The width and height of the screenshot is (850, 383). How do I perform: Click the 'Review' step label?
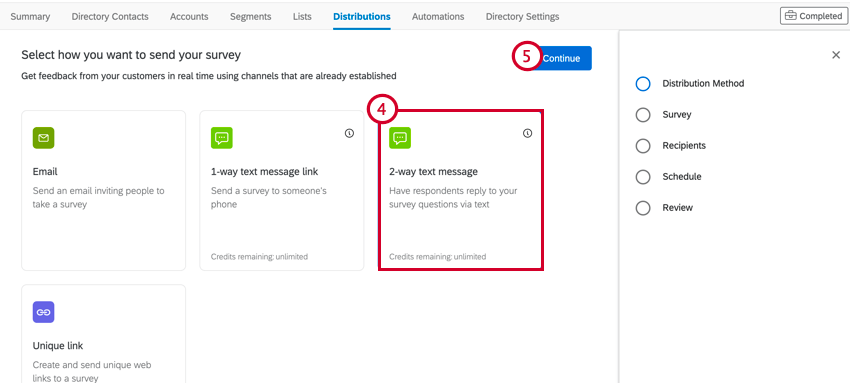(x=678, y=207)
